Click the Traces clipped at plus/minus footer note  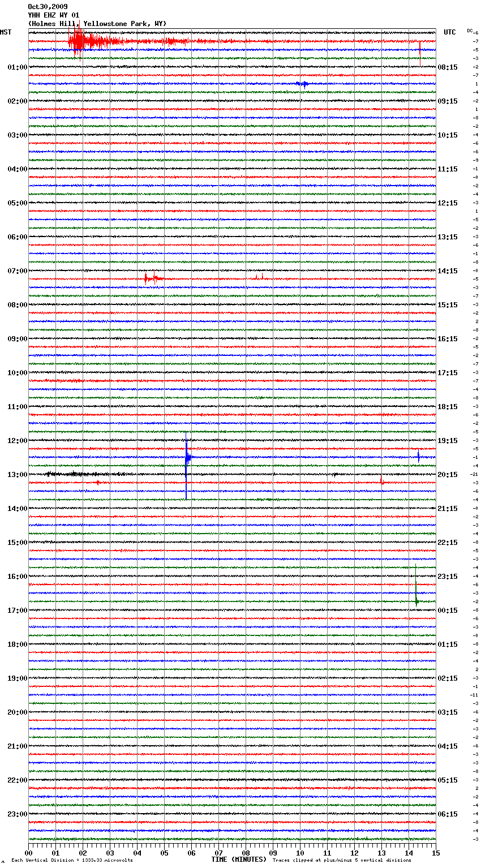[342, 860]
